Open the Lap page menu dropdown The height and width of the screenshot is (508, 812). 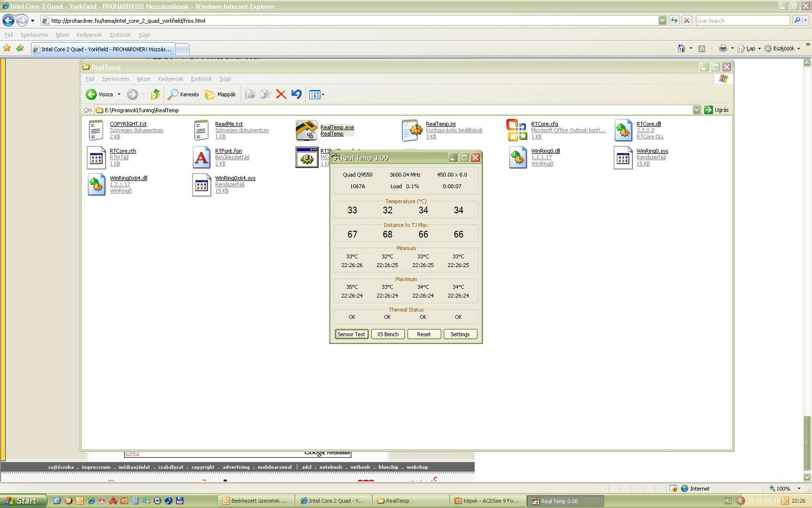click(x=749, y=48)
